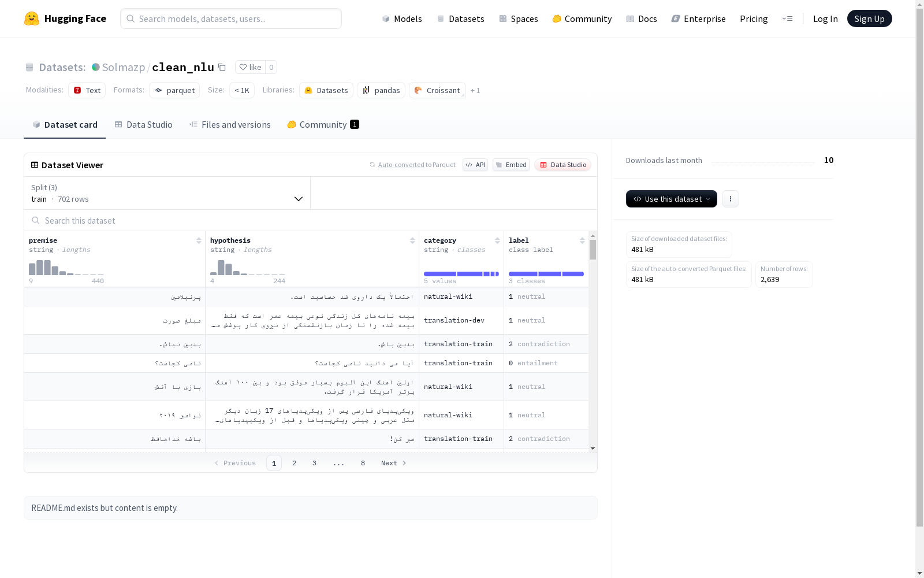The width and height of the screenshot is (924, 578).
Task: Go to Spaces in the navigation
Action: [519, 18]
